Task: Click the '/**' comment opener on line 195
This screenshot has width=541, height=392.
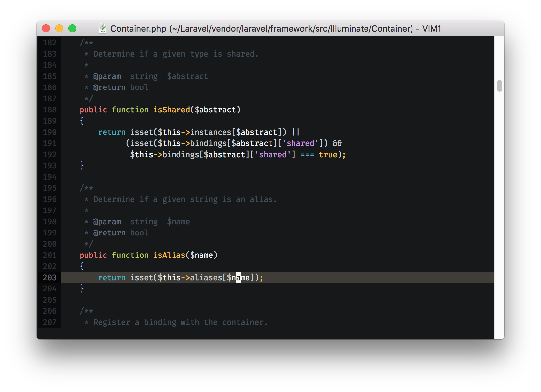Action: coord(86,188)
